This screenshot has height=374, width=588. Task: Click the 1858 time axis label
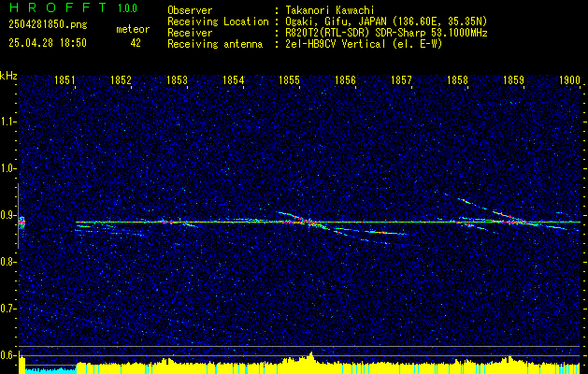pos(457,80)
